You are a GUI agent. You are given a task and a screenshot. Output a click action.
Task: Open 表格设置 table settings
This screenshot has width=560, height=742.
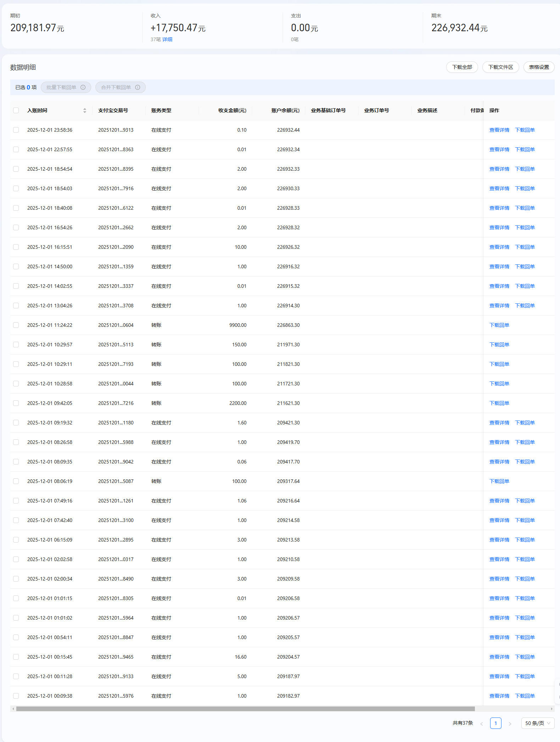click(x=539, y=67)
